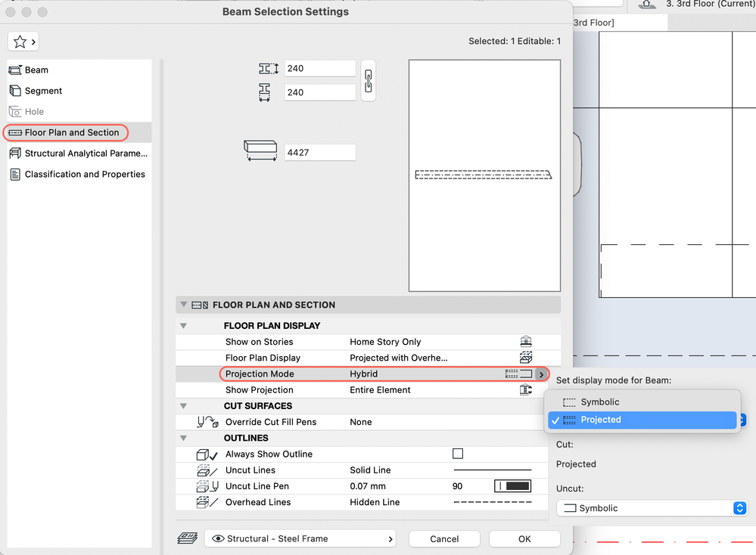
Task: Enable Always Show Outline checkbox
Action: [x=458, y=454]
